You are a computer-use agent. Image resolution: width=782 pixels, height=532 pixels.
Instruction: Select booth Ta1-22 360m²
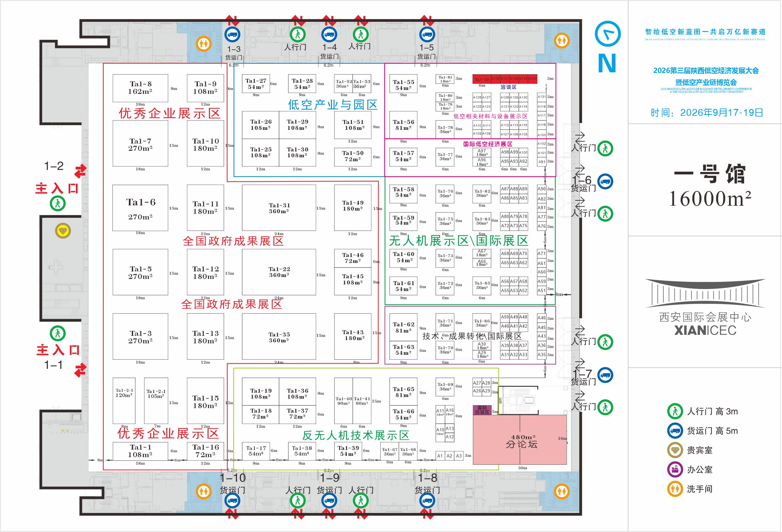click(279, 272)
